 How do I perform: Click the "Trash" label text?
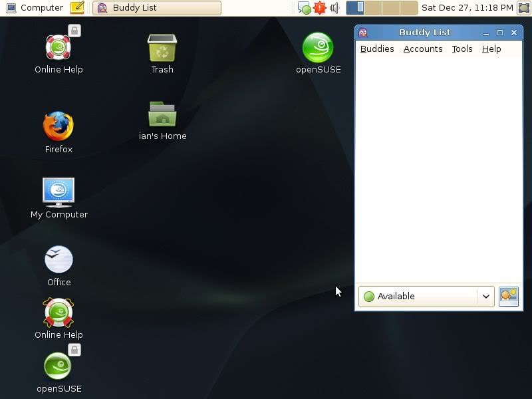click(162, 70)
